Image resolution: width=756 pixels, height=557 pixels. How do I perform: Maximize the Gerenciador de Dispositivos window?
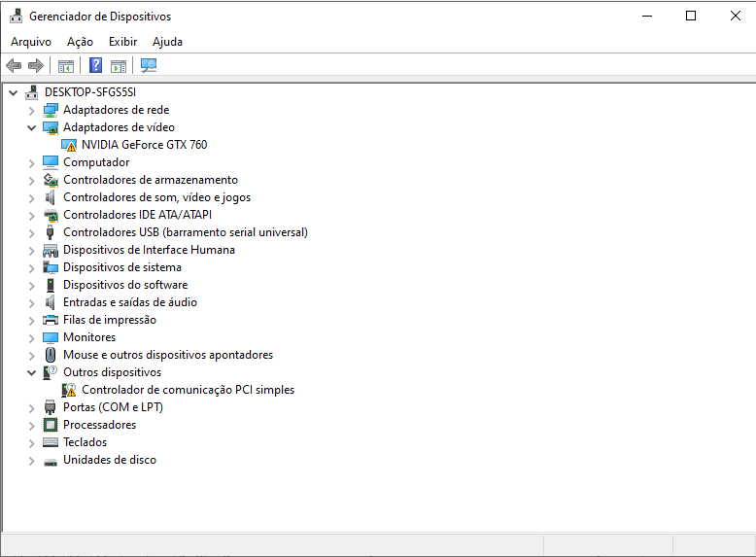[691, 16]
